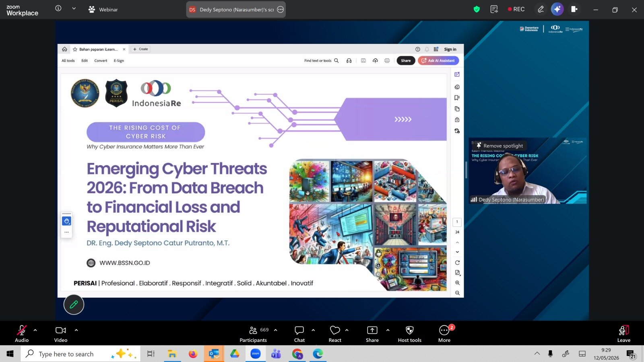Toggle the Zoom side panel view icon

click(x=574, y=9)
